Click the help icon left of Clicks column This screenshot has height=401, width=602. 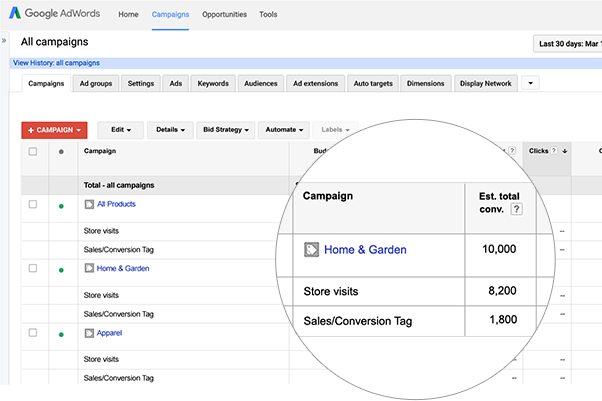click(x=512, y=151)
